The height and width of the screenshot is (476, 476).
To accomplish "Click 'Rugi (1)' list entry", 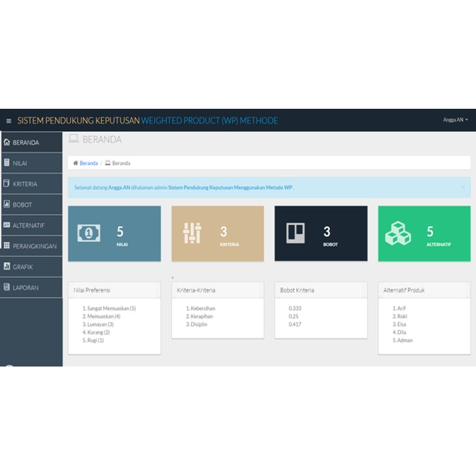I will (93, 340).
